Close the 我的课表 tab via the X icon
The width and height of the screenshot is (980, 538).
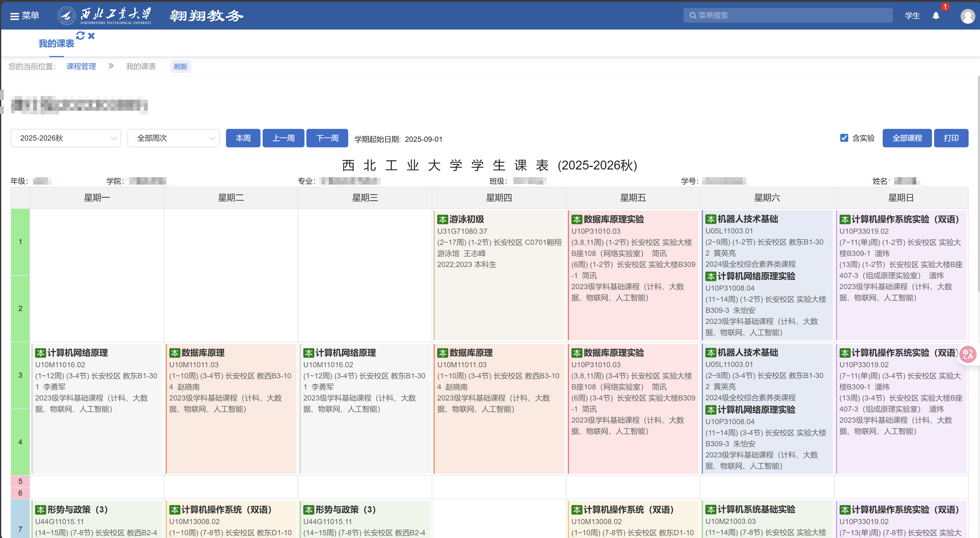(x=91, y=35)
